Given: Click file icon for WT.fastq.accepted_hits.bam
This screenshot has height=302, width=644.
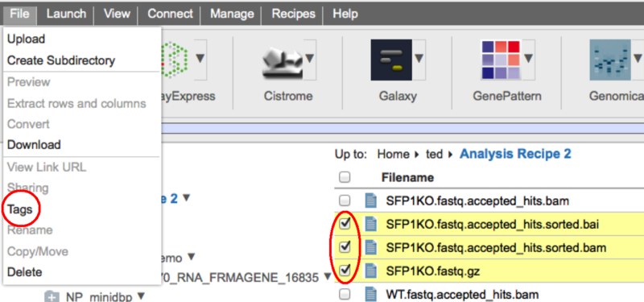Looking at the screenshot, I should (371, 295).
